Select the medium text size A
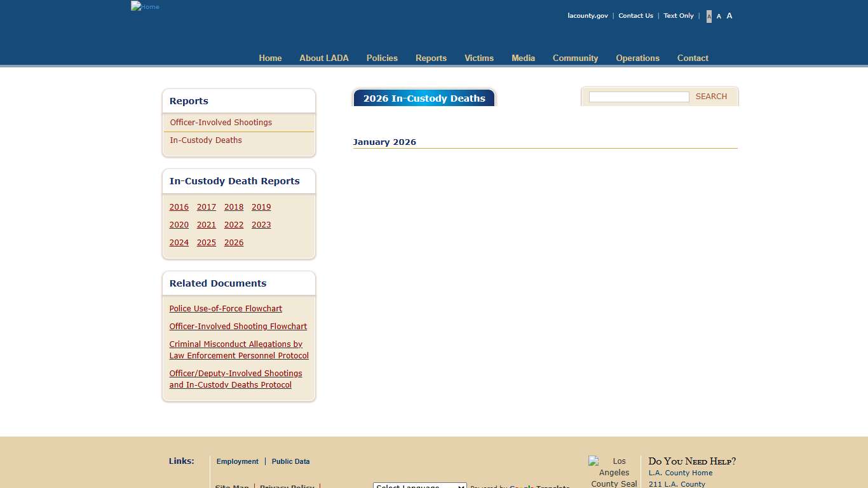Screen dimensions: 868x488 [719, 17]
